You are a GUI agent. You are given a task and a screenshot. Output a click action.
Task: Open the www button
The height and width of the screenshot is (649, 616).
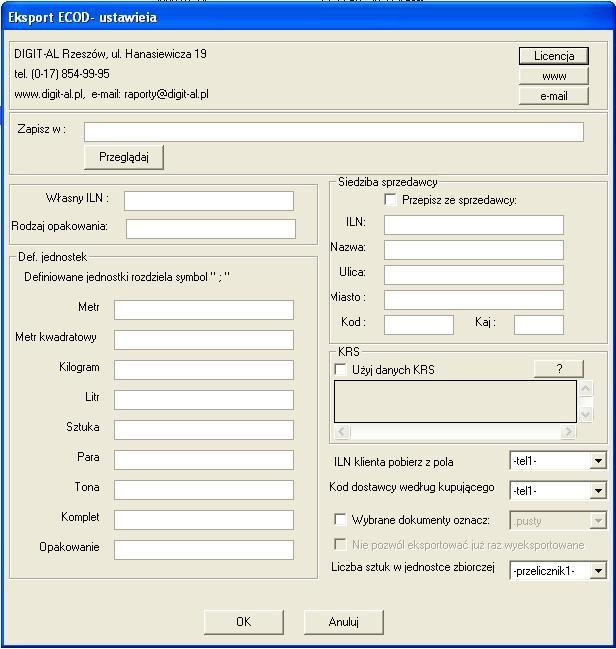[553, 76]
